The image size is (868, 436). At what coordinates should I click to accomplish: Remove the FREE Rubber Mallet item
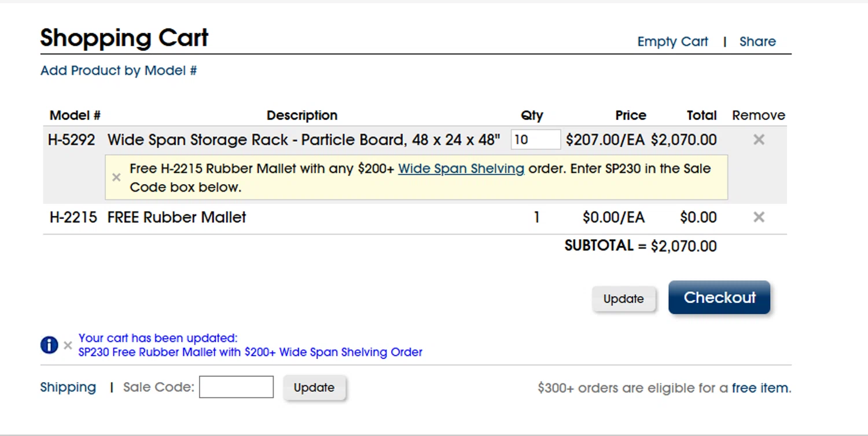[x=759, y=217]
